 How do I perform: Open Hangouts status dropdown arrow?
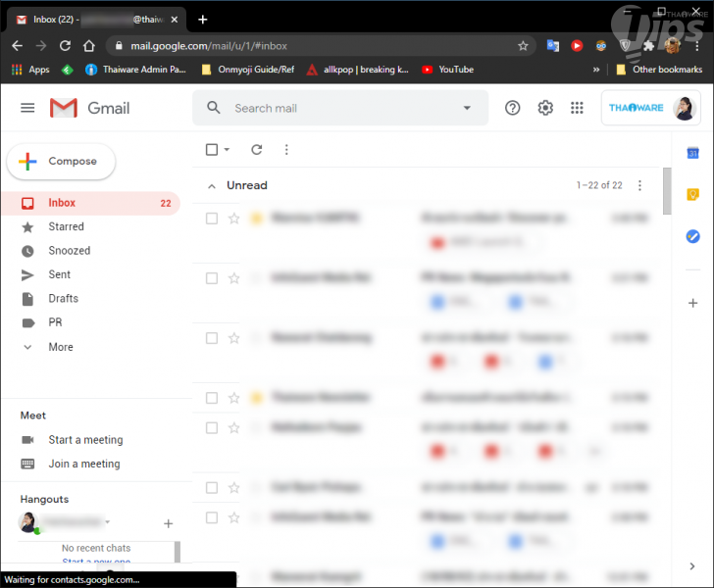tap(108, 522)
